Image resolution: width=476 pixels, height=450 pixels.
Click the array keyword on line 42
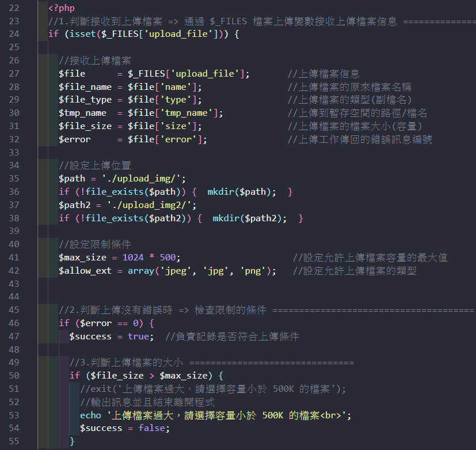[x=140, y=271]
